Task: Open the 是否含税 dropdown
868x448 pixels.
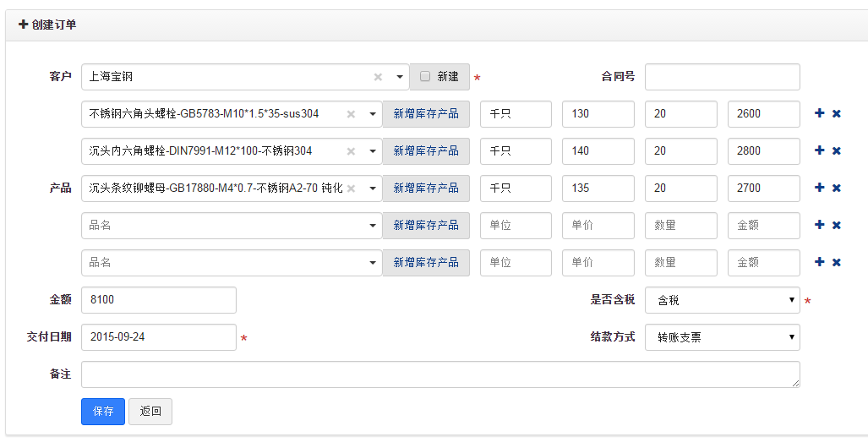Action: click(x=722, y=300)
